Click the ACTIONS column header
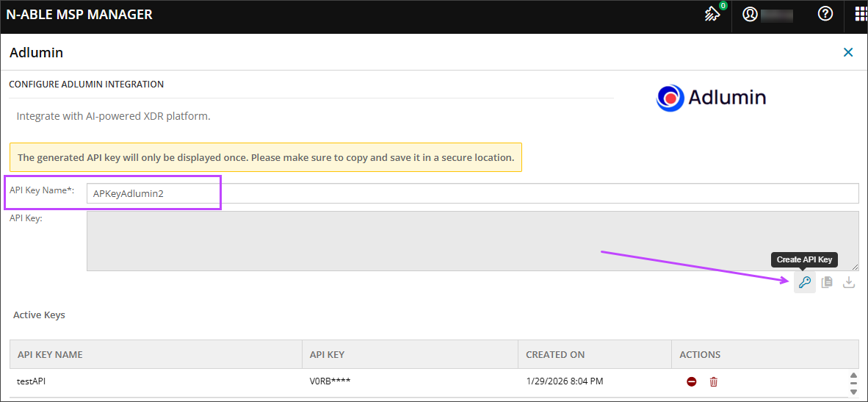The height and width of the screenshot is (402, 868). coord(700,354)
